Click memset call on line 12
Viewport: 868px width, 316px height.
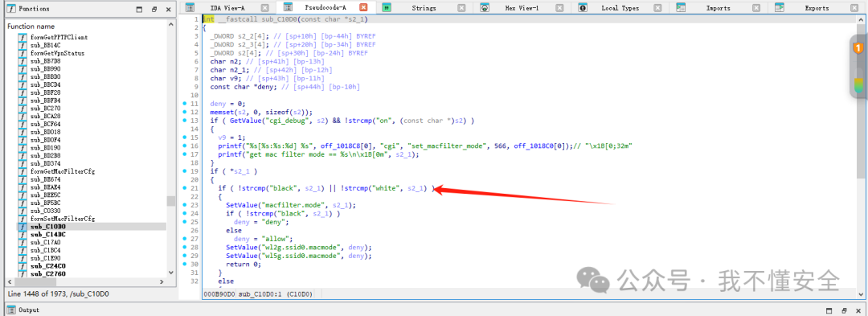(221, 112)
